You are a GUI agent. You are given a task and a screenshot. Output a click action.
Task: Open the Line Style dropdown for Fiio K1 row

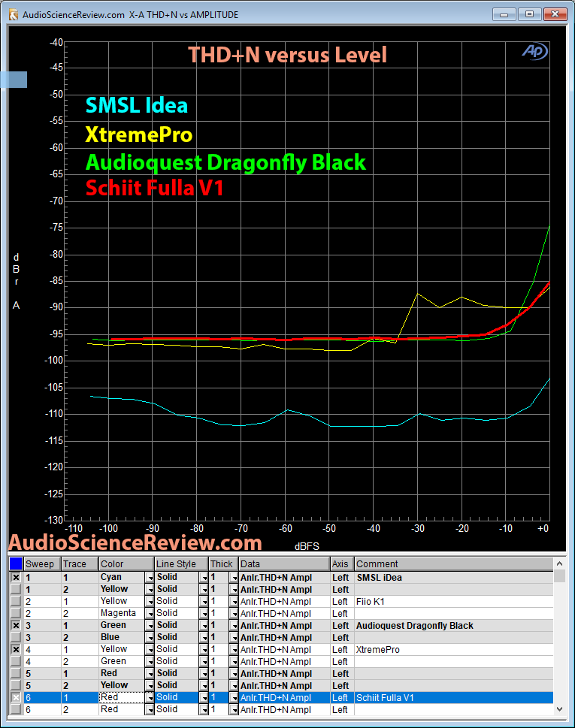click(x=204, y=602)
